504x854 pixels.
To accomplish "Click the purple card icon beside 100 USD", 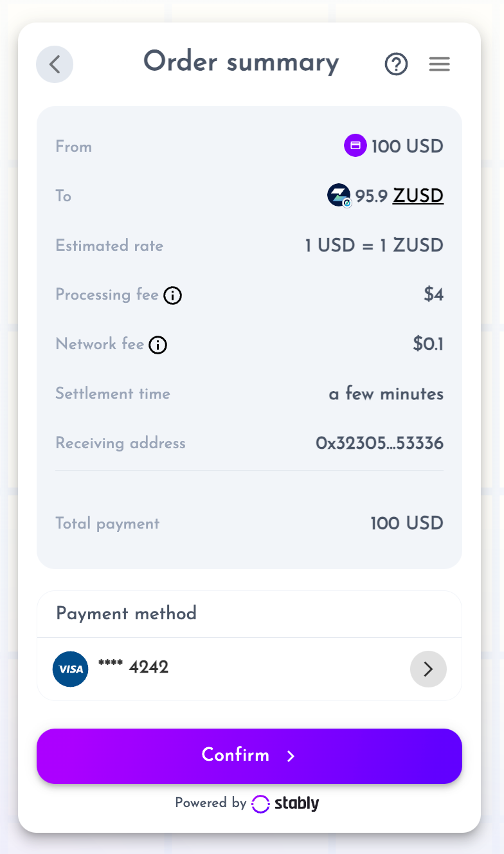I will click(x=355, y=145).
